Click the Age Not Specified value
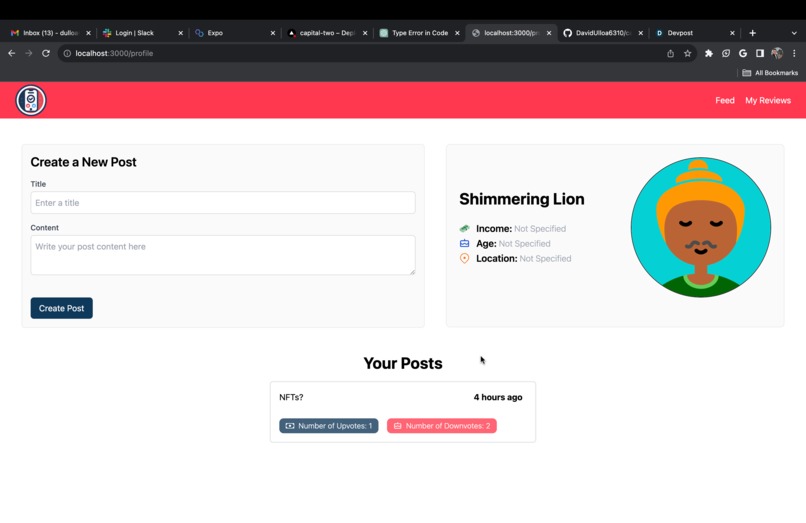This screenshot has height=523, width=806. point(524,243)
